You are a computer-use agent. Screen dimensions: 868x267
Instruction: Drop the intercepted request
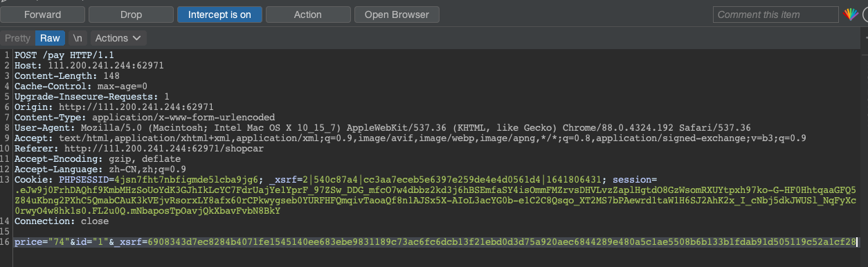coord(131,15)
